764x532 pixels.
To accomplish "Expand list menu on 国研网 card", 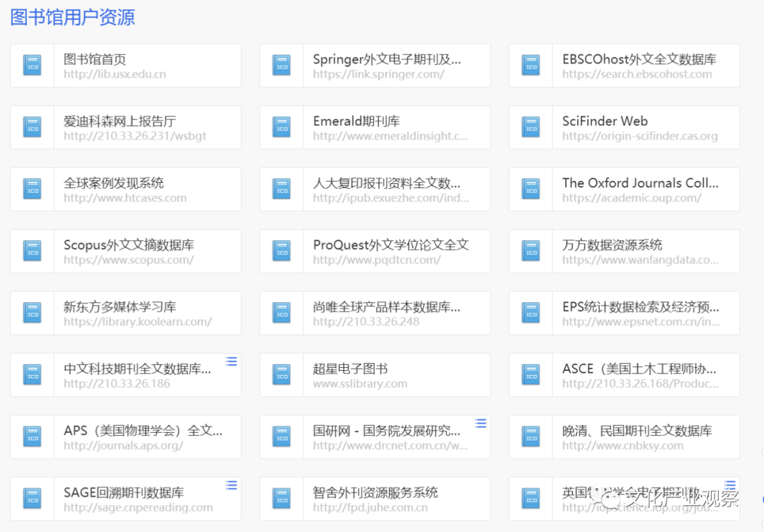I will pyautogui.click(x=481, y=423).
